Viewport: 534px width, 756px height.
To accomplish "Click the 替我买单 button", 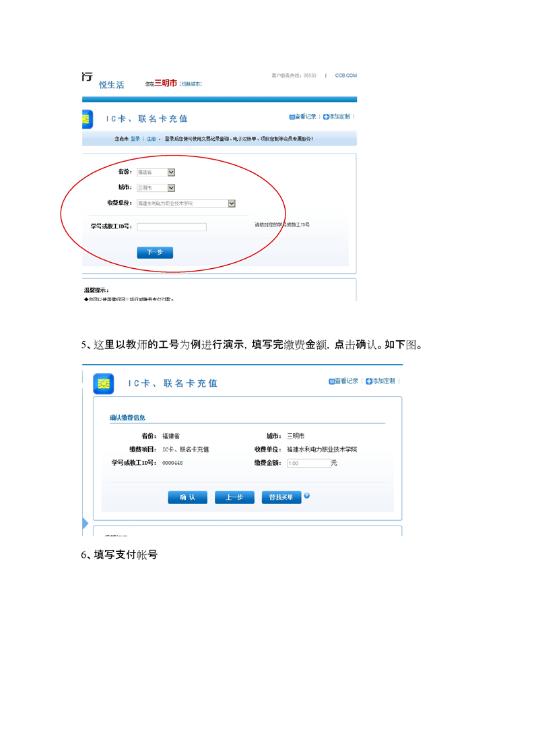I will [281, 497].
